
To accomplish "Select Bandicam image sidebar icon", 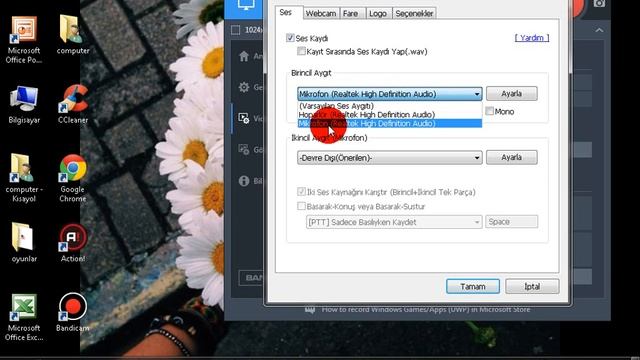I will point(244,149).
